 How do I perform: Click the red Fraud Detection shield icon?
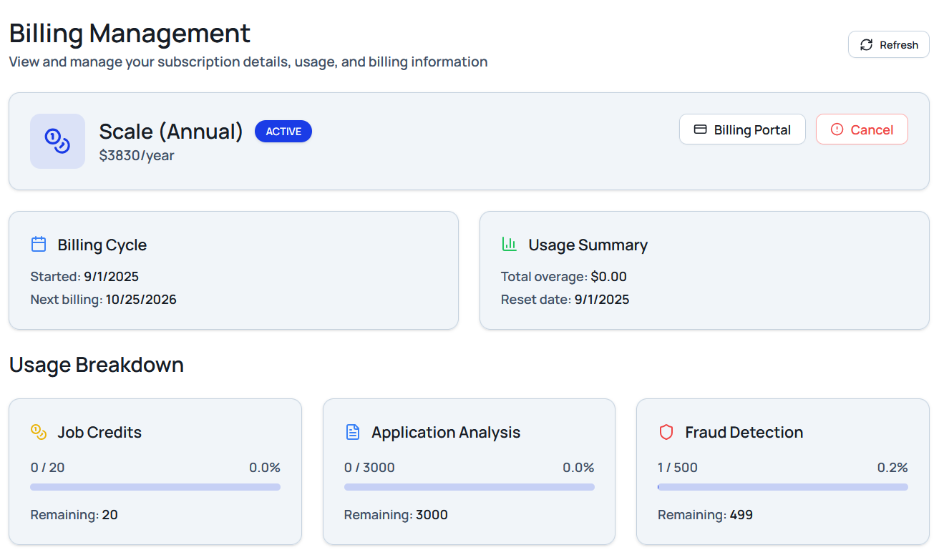[x=666, y=432]
